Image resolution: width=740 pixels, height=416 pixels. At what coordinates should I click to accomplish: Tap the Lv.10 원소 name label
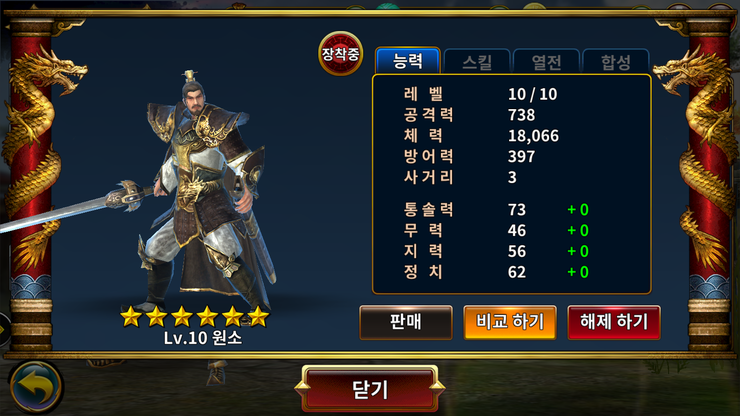pos(203,338)
